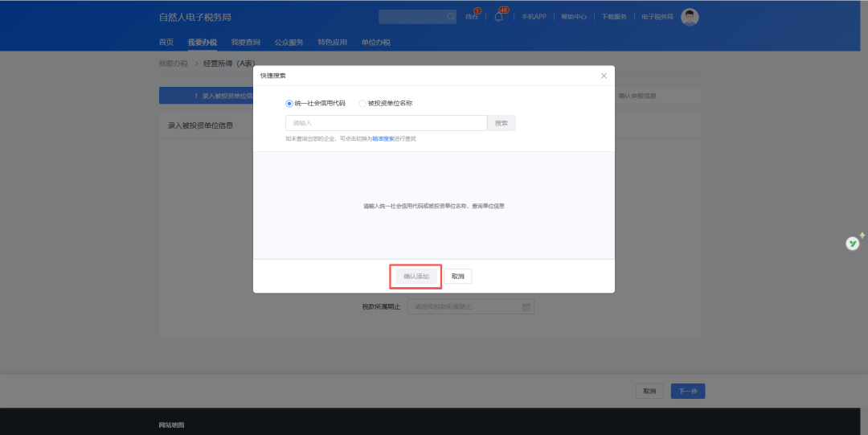
Task: Select 被投资单位名称 radio option
Action: 362,103
